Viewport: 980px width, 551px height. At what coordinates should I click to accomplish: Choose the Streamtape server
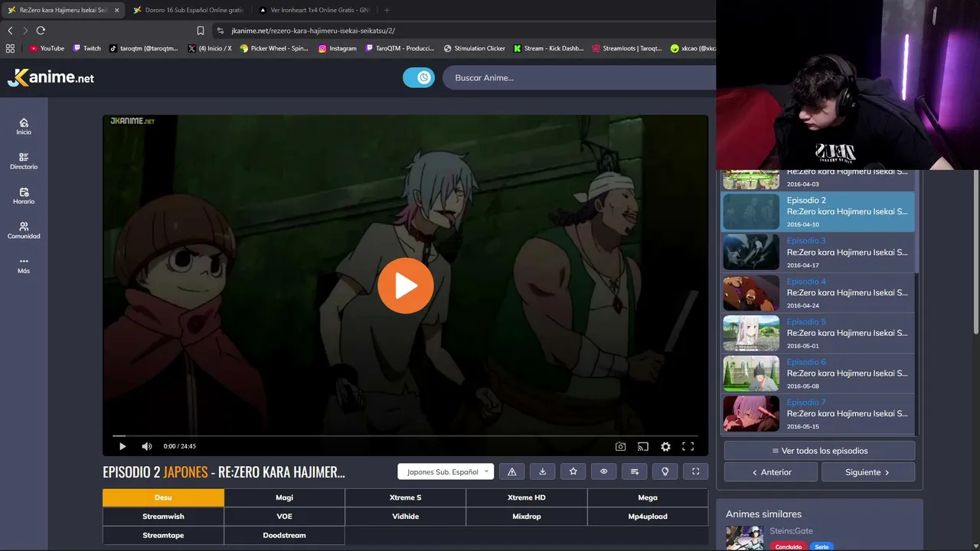tap(163, 536)
